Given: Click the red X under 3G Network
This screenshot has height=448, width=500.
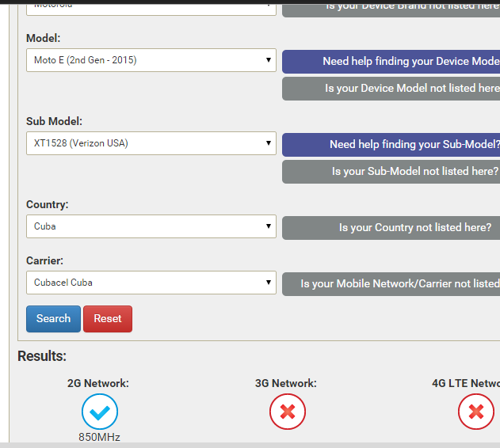Looking at the screenshot, I should click(x=287, y=412).
